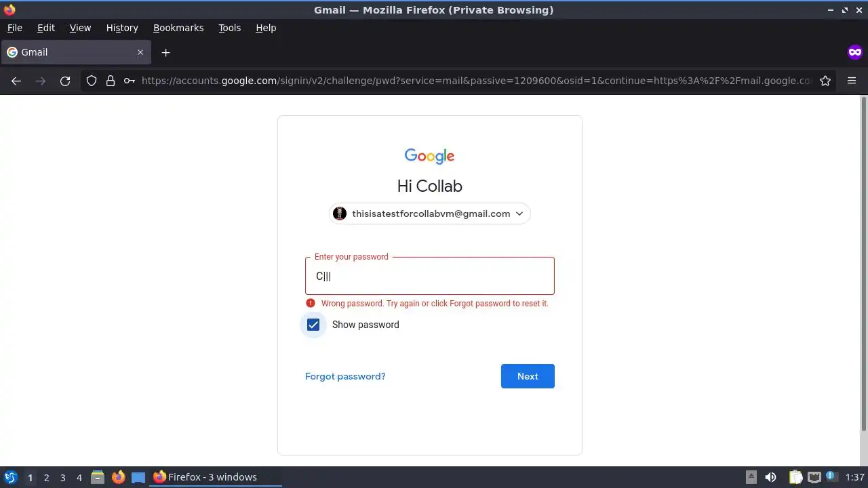The height and width of the screenshot is (488, 868).
Task: Open the Help menu
Action: [266, 28]
